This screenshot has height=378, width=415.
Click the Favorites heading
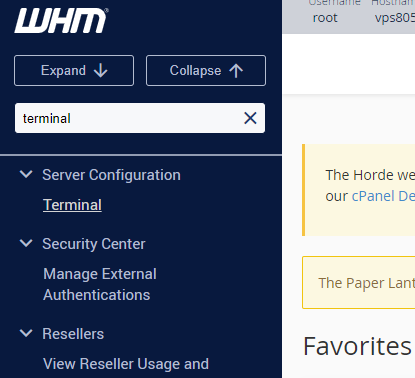click(x=357, y=346)
